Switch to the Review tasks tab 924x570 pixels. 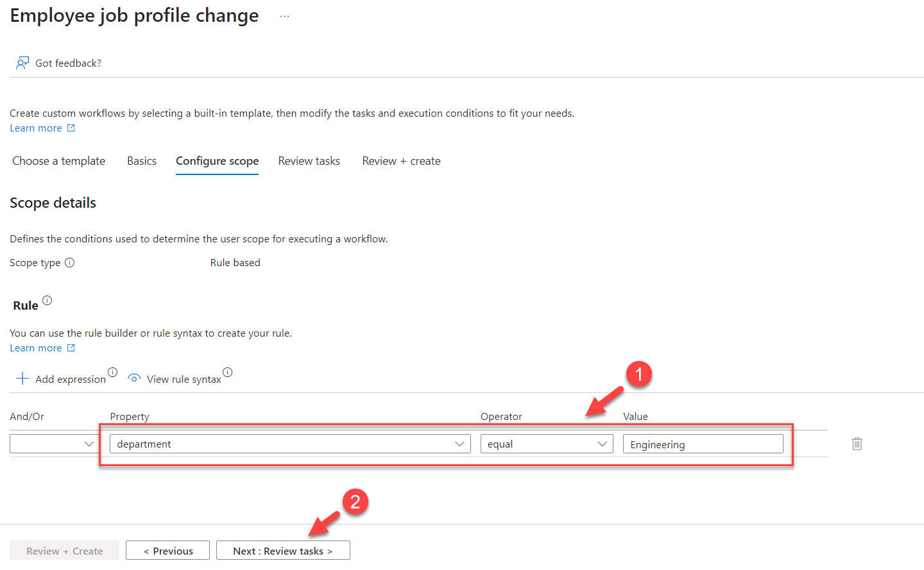[x=309, y=161]
